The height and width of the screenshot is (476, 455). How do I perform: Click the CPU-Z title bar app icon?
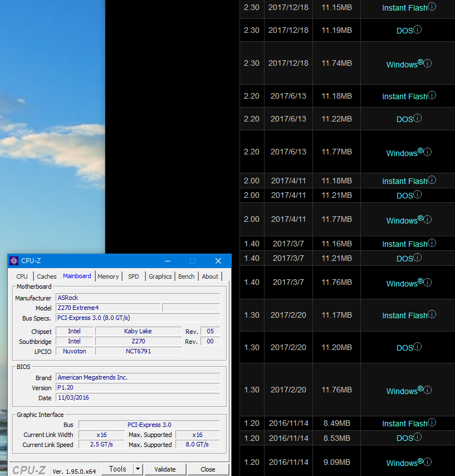click(x=14, y=261)
